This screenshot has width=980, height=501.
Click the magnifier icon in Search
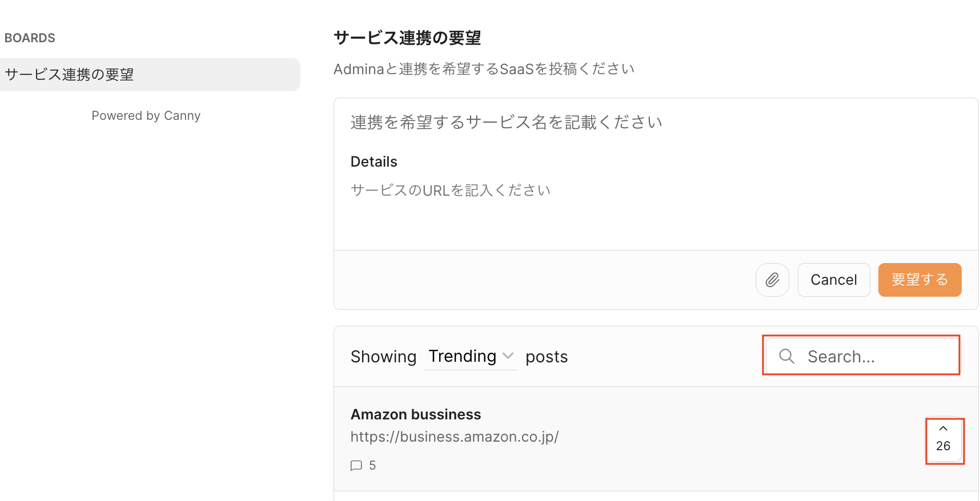[787, 356]
